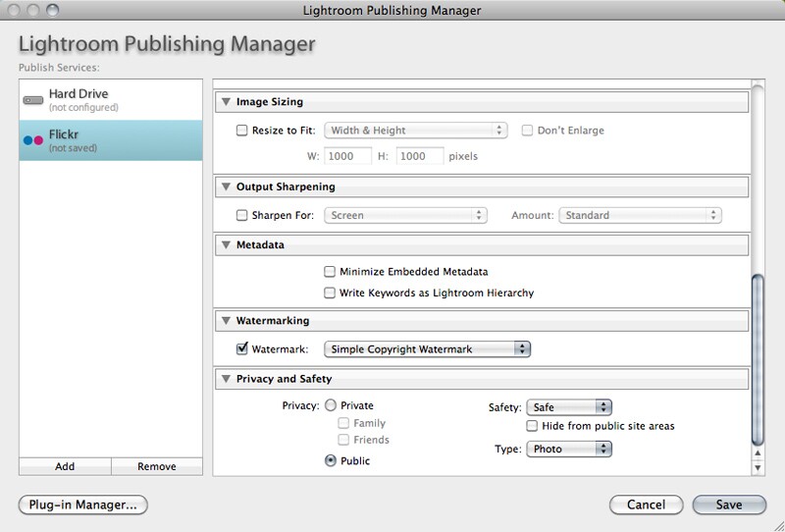Open the Plug-in Manager
Screen dimensions: 785x532
tap(83, 505)
